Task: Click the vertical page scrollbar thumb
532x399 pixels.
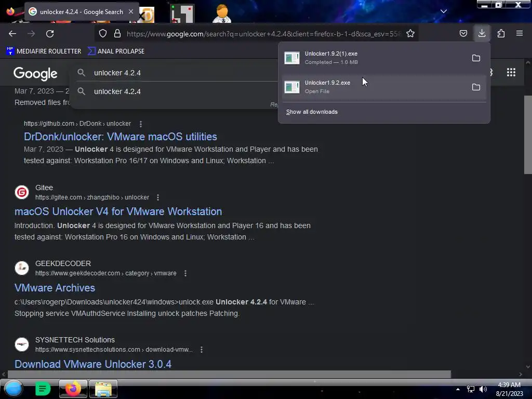Action: 528,135
